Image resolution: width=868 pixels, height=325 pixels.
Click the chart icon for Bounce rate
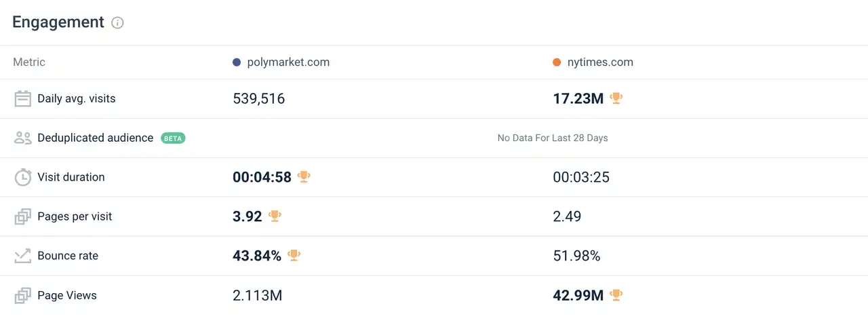(23, 256)
